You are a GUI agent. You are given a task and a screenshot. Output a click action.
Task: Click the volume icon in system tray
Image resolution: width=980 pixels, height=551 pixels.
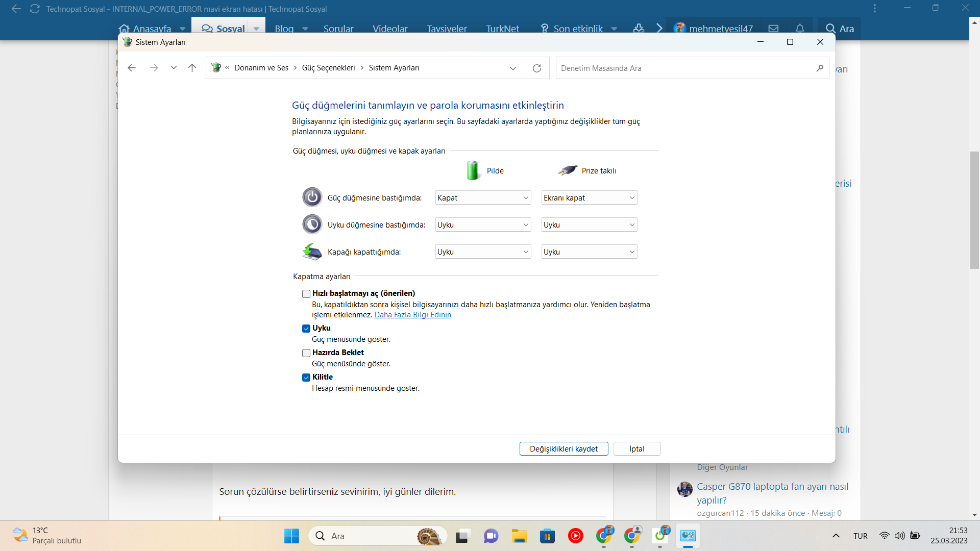(899, 536)
